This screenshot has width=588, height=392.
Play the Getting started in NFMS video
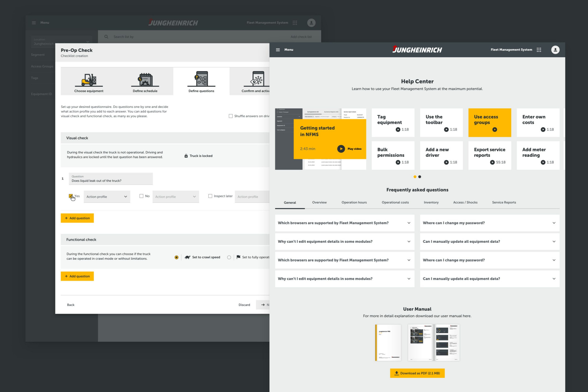click(x=341, y=149)
